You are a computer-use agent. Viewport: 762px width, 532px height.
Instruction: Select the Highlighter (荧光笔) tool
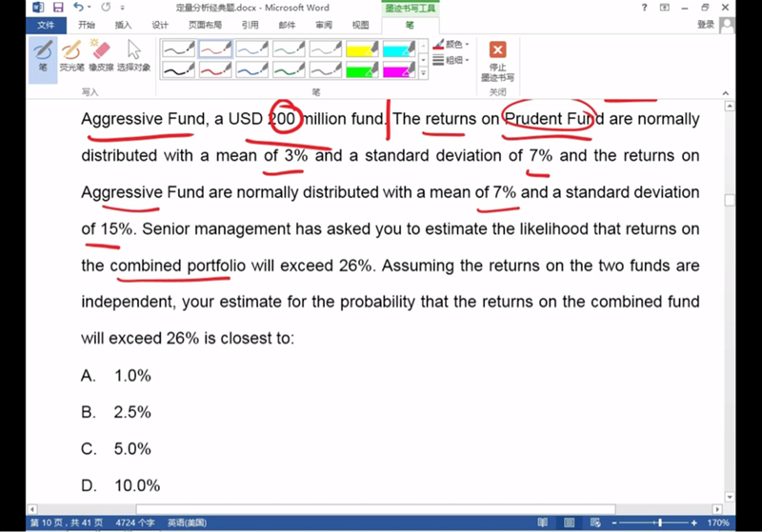click(71, 55)
